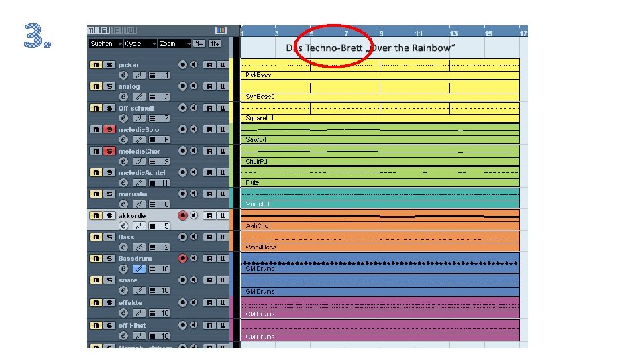644x362 pixels.
Task: Click Write automation on melodieAchtel track
Action: pos(222,172)
